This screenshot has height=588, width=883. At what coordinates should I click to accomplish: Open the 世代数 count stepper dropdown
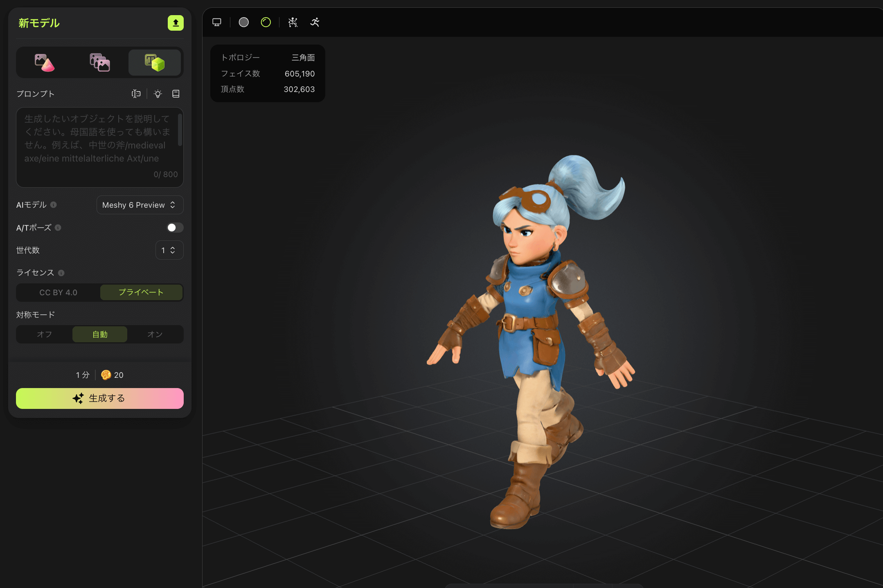point(169,250)
